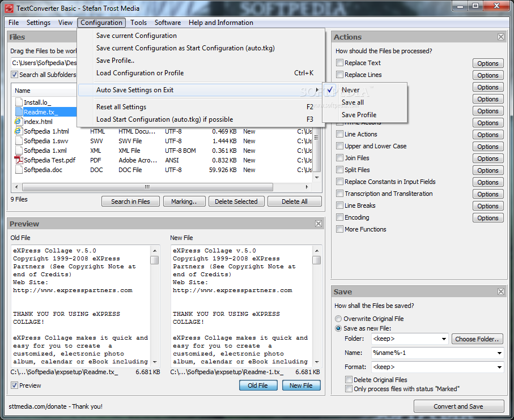Click the Softpedia 1.html file icon
The height and width of the screenshot is (420, 514).
click(18, 131)
